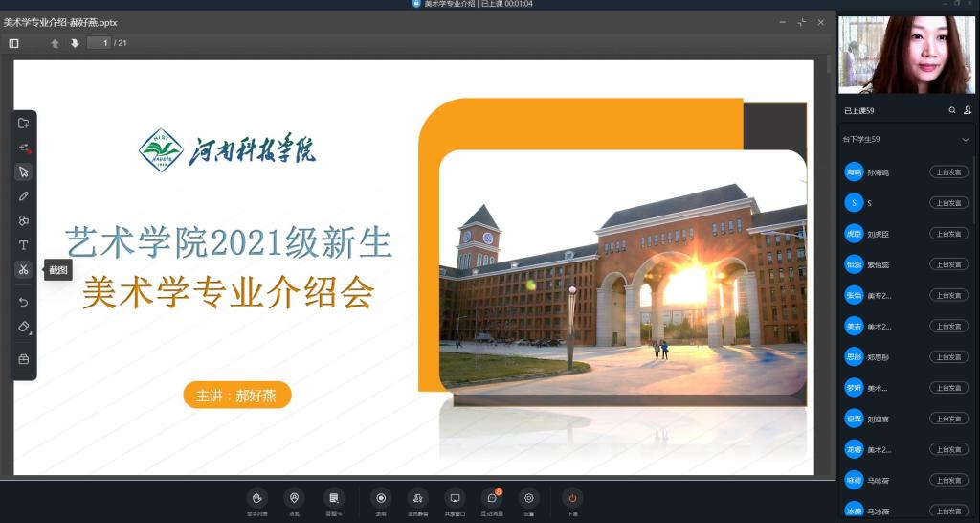This screenshot has width=980, height=523.
Task: Click the slide page number field
Action: 99,43
